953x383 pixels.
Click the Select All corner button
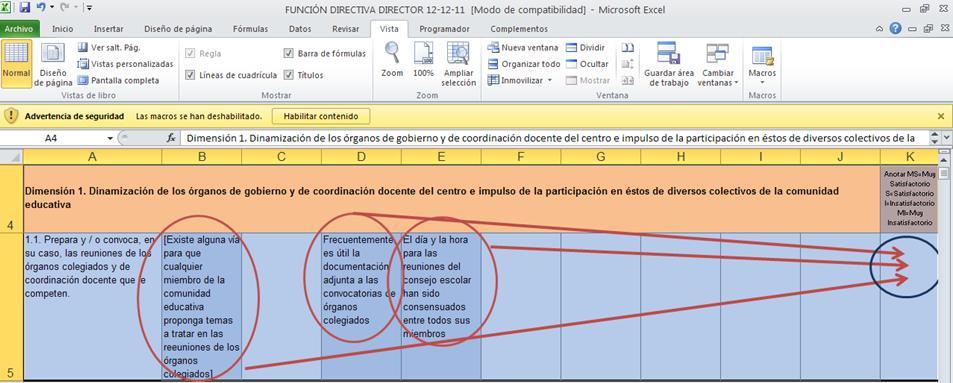click(11, 157)
